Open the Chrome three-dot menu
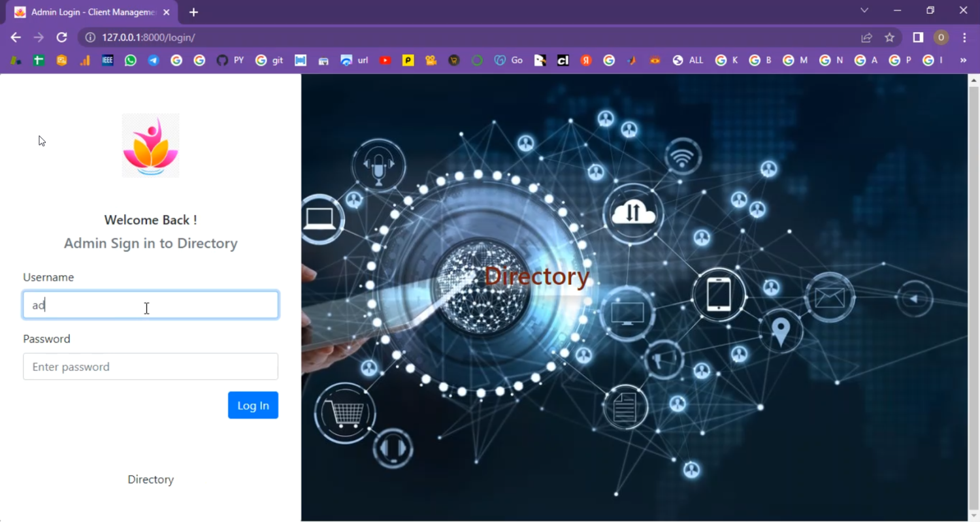980x522 pixels. (x=964, y=37)
